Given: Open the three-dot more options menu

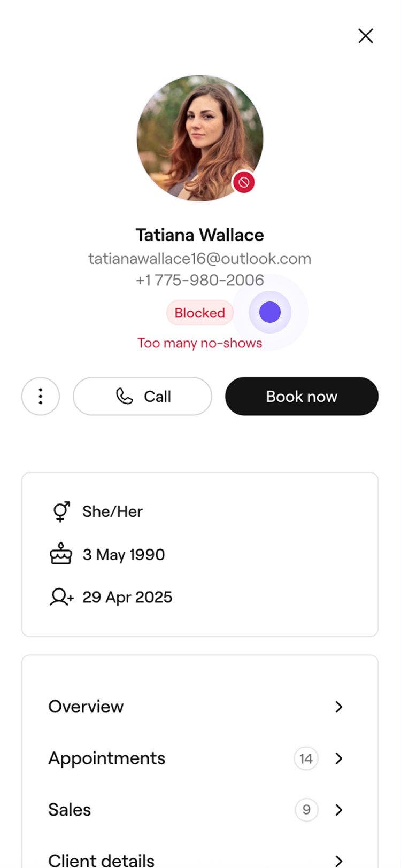Looking at the screenshot, I should coord(41,397).
